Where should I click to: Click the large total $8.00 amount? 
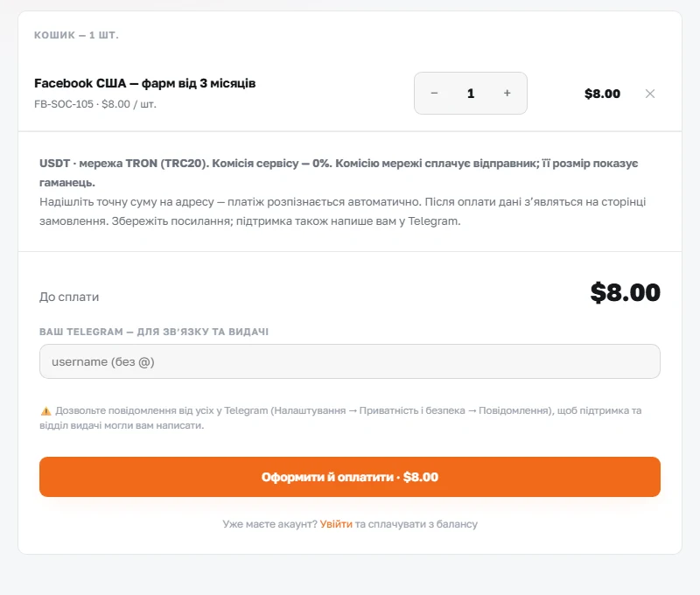click(625, 293)
